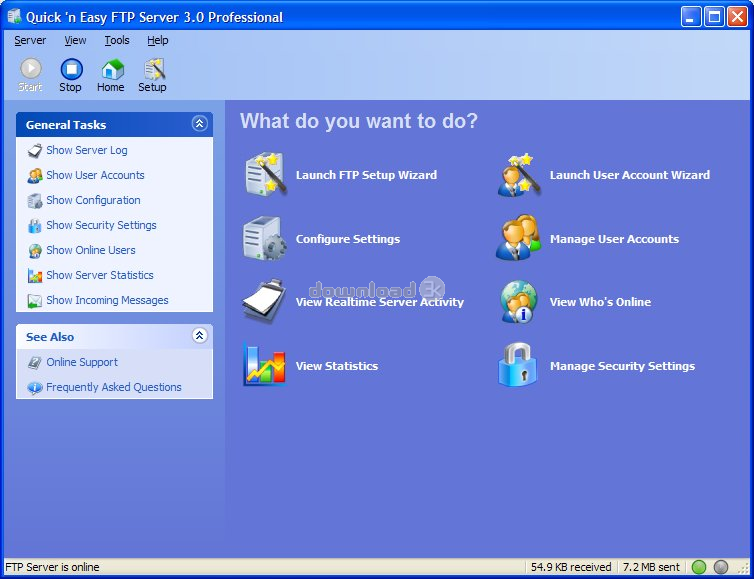Open the View menu
Viewport: 754px width, 579px height.
pos(75,40)
